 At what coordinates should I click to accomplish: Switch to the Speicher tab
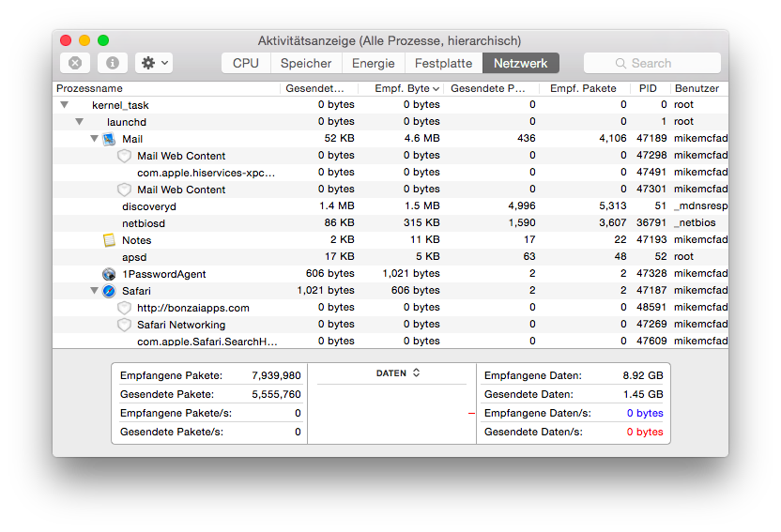click(306, 63)
